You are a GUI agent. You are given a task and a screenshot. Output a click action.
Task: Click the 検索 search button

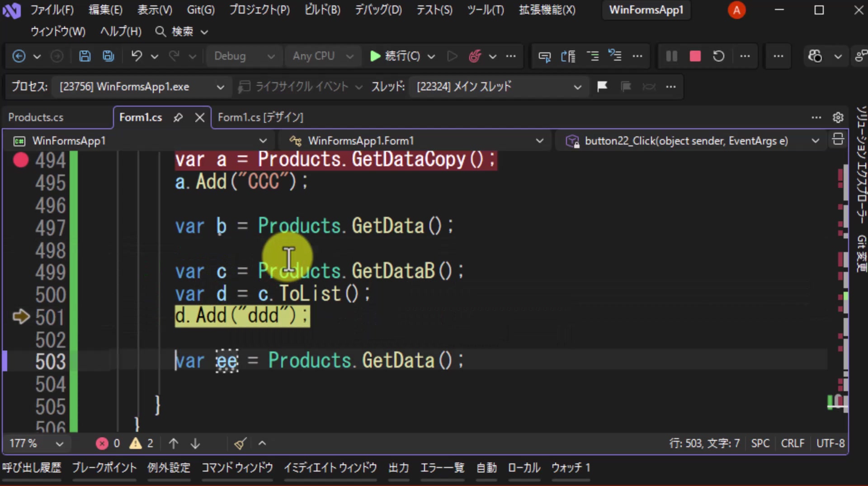181,31
